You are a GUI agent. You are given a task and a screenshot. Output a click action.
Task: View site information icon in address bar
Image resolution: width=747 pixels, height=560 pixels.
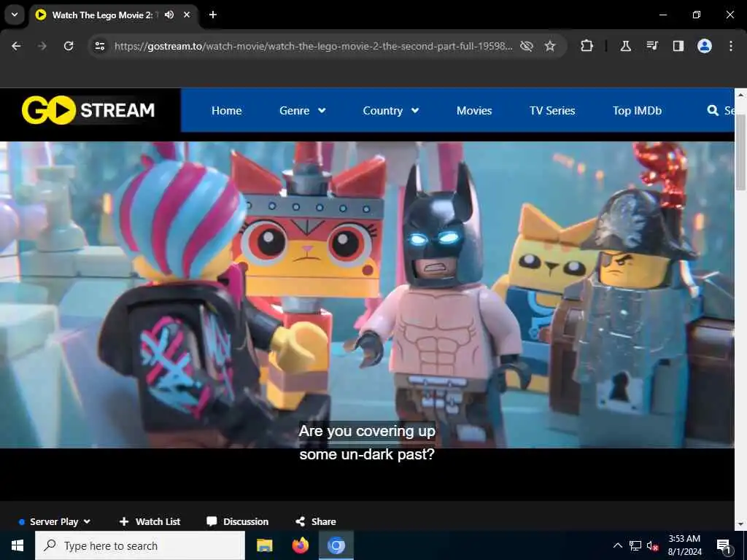pyautogui.click(x=99, y=46)
